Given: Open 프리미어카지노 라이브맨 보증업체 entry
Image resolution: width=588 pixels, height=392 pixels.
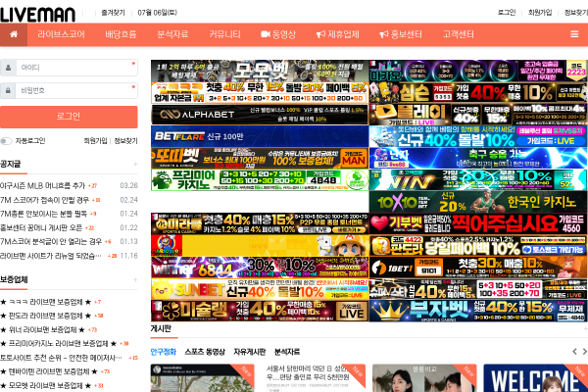Looking at the screenshot, I should (x=59, y=344).
